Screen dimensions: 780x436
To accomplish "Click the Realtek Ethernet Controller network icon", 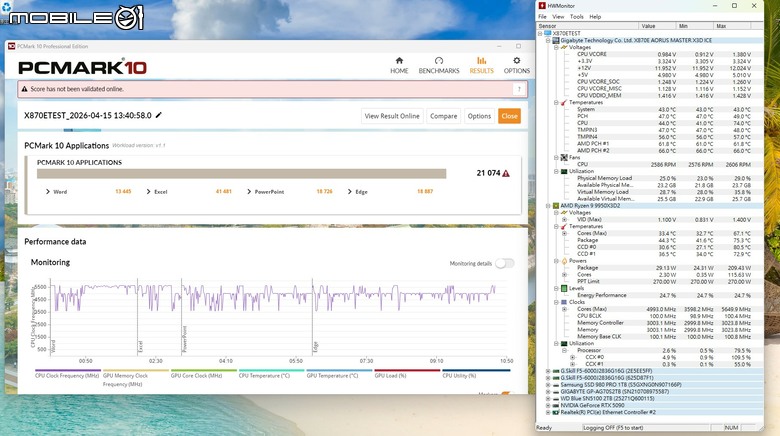I will tap(556, 413).
